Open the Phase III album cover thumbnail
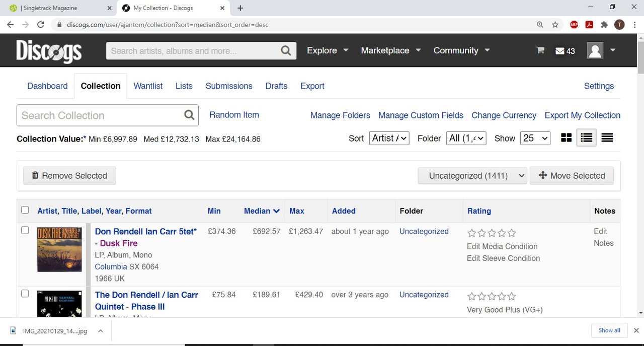This screenshot has height=346, width=644. [x=59, y=304]
